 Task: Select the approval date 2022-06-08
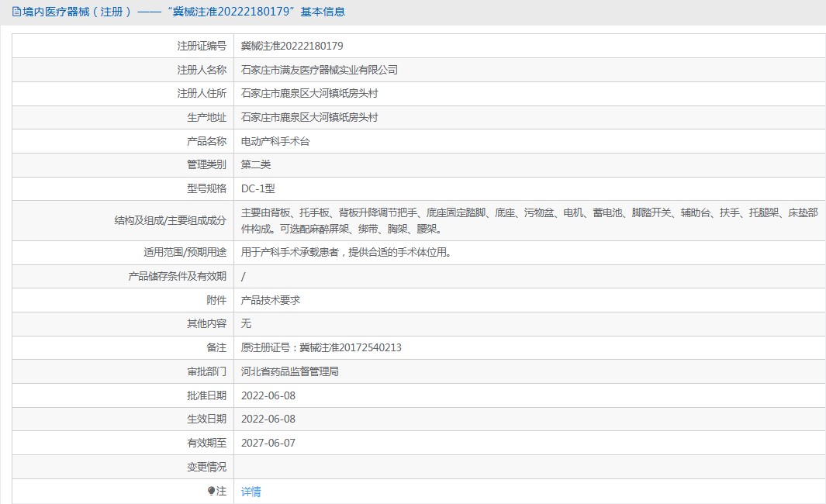click(268, 395)
